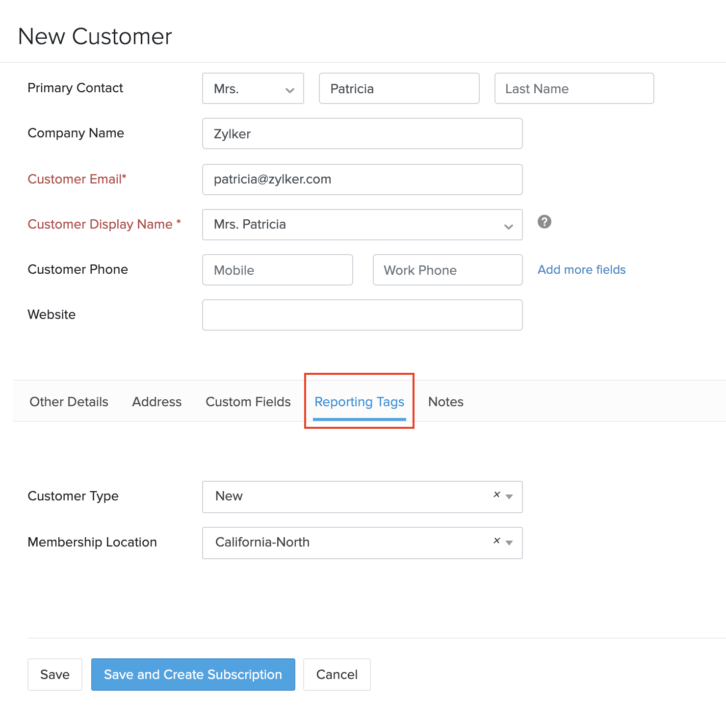Open the Custom Fields tab
This screenshot has width=726, height=728.
point(248,401)
